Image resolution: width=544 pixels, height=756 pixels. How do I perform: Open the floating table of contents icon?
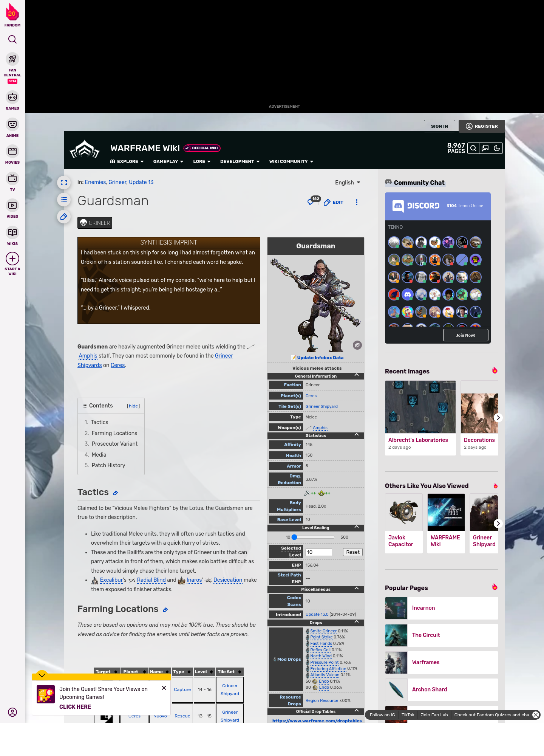[64, 200]
